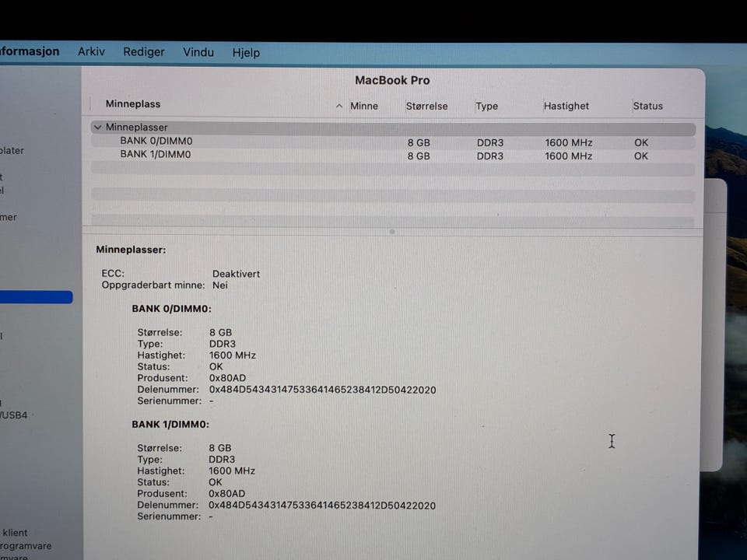Sort by Minneplass column ascending arrow
The width and height of the screenshot is (747, 560).
click(338, 106)
